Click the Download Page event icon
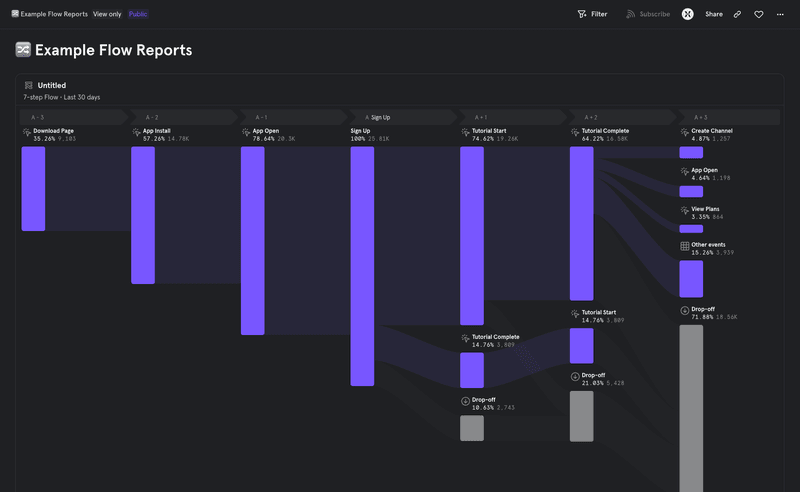The height and width of the screenshot is (492, 800). (x=27, y=132)
